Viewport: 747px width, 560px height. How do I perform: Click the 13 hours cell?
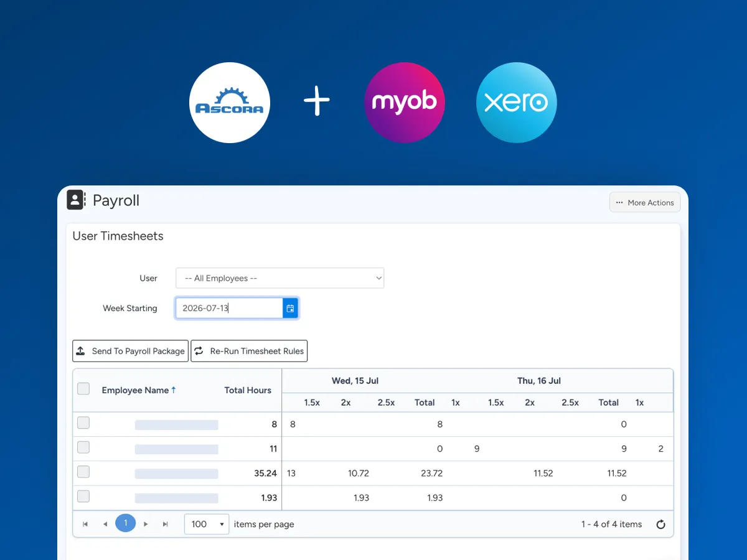(291, 474)
